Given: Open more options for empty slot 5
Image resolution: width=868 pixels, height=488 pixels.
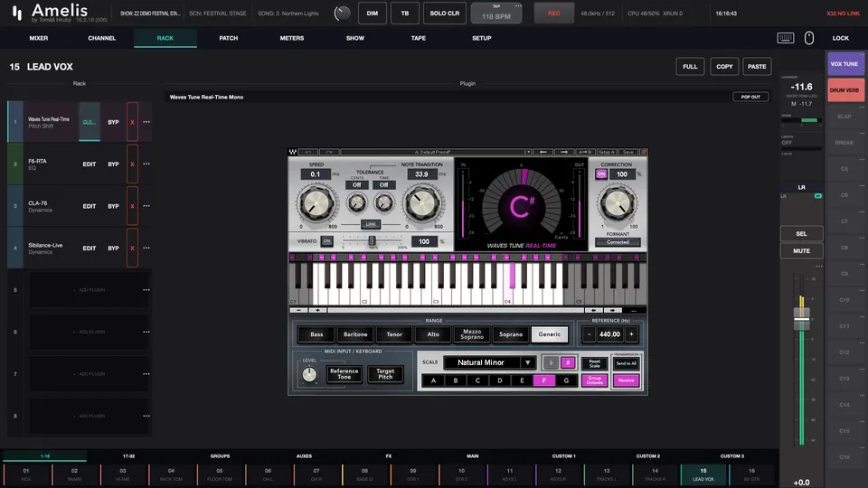Looking at the screenshot, I should 146,290.
